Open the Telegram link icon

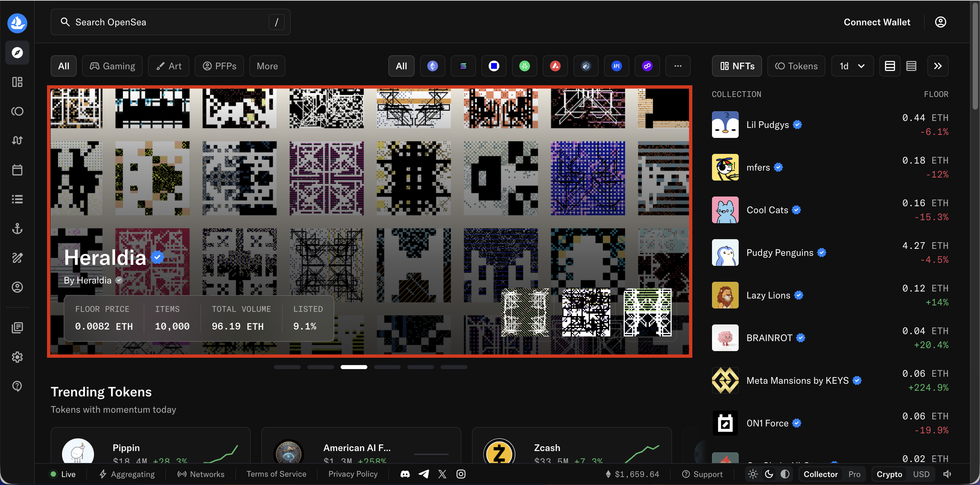[424, 474]
